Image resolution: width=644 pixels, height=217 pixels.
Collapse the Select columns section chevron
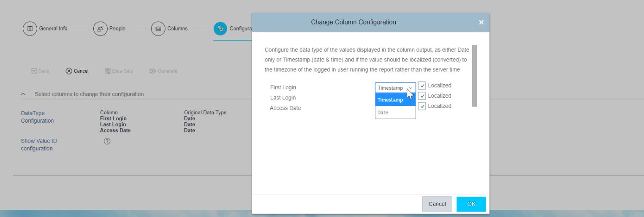click(x=23, y=94)
